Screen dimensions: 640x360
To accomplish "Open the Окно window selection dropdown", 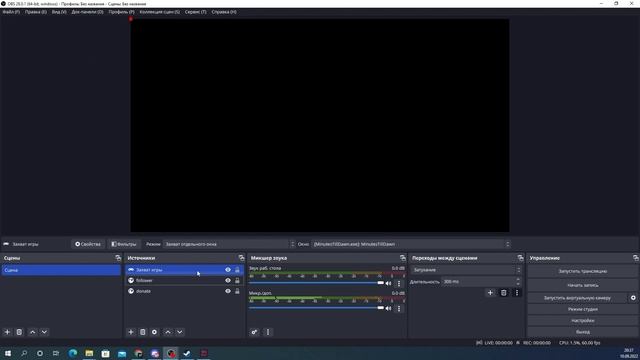I will click(411, 244).
